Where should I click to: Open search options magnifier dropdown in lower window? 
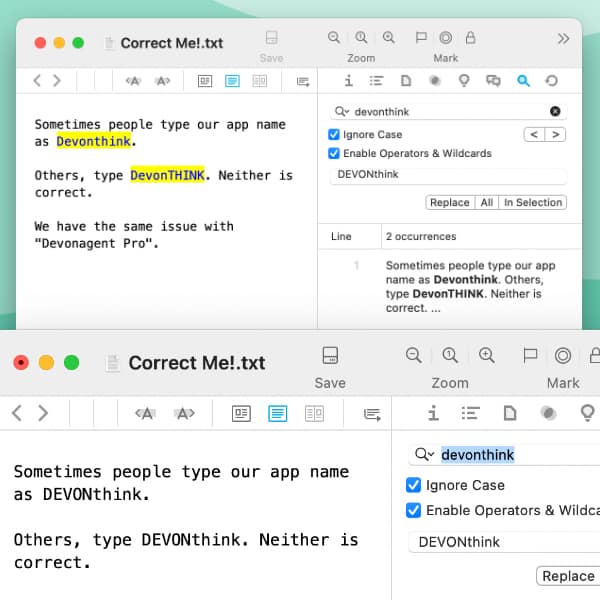tap(425, 455)
